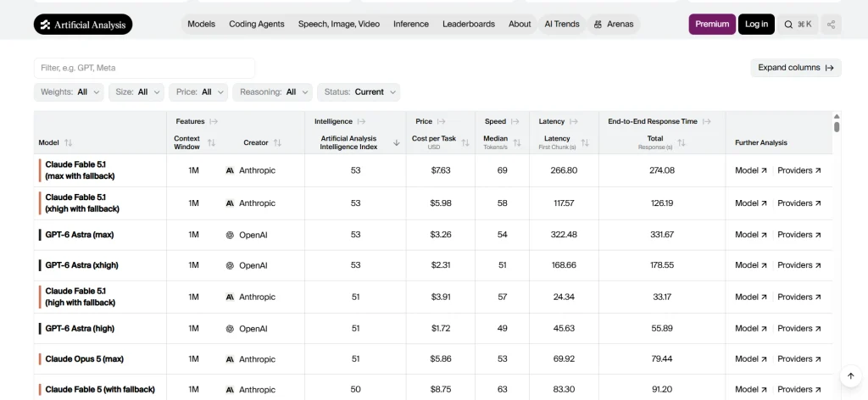Select Claude Fable 5 (with fallback) model name
Image resolution: width=868 pixels, height=400 pixels.
tap(100, 390)
